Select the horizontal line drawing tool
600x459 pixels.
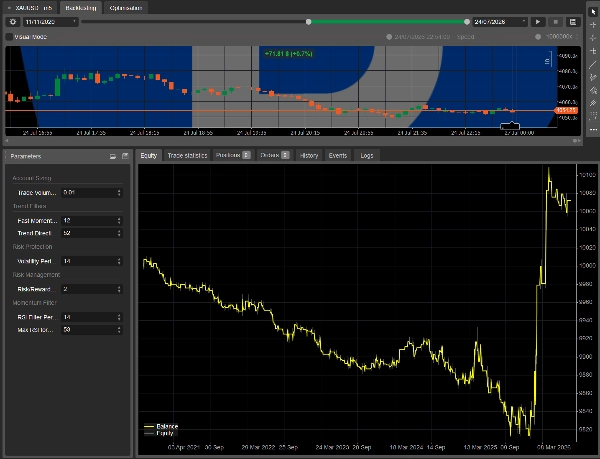coord(593,51)
